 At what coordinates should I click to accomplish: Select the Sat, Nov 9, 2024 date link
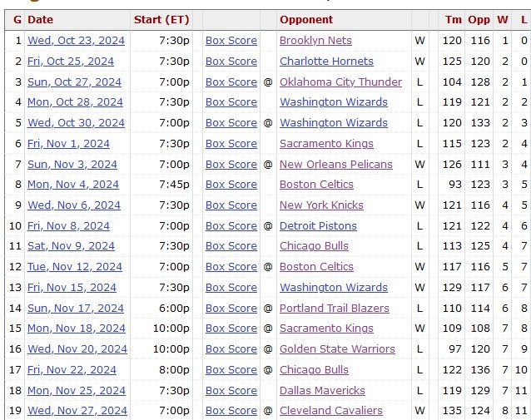coord(71,246)
